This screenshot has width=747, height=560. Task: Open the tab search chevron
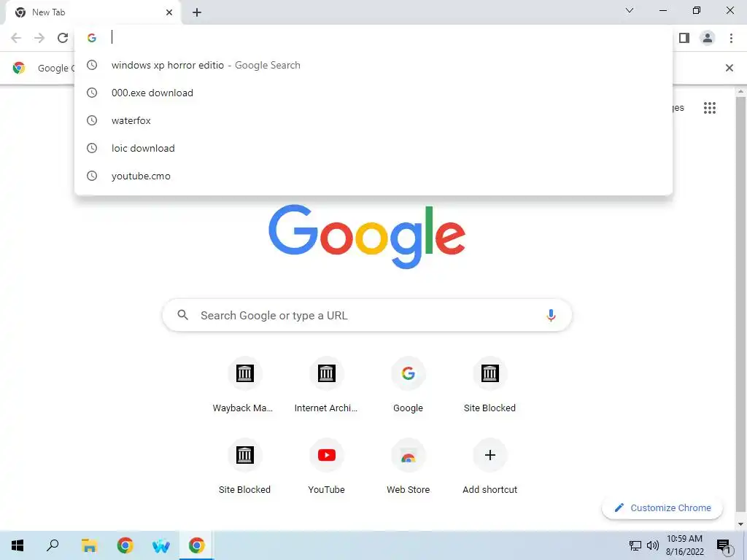[x=630, y=10]
